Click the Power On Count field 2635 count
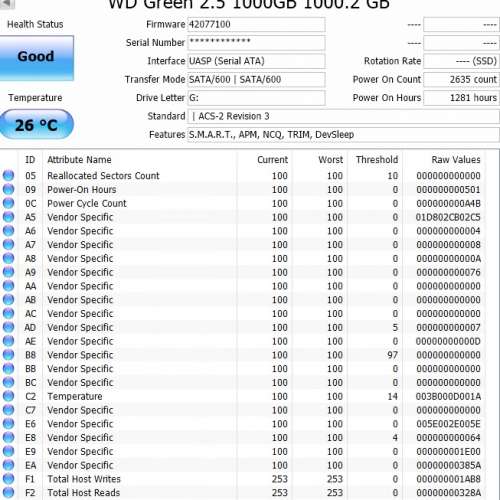 point(461,79)
